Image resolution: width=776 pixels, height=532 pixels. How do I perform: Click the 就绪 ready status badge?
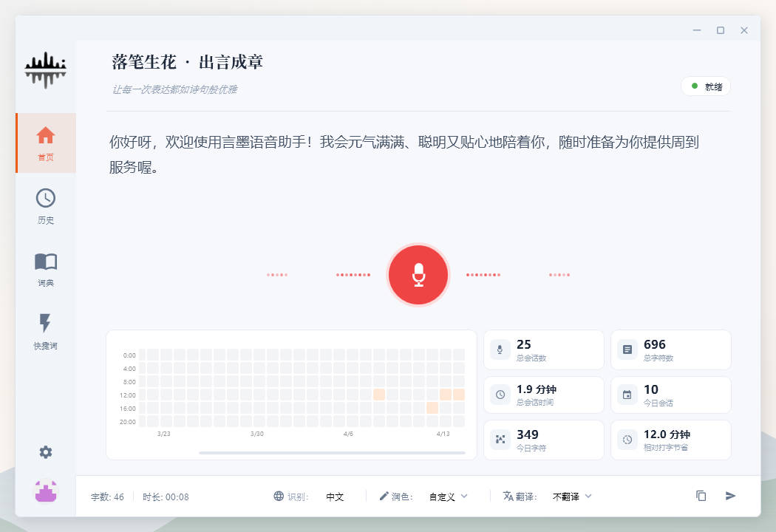click(706, 86)
